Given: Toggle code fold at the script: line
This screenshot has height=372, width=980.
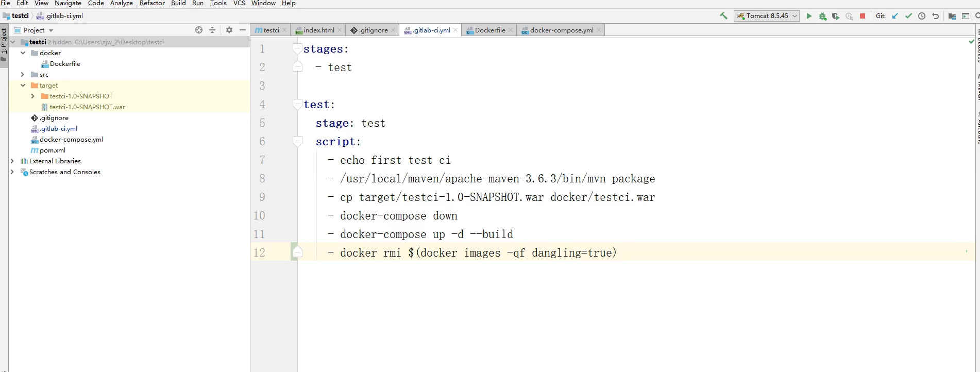Looking at the screenshot, I should coord(297,141).
